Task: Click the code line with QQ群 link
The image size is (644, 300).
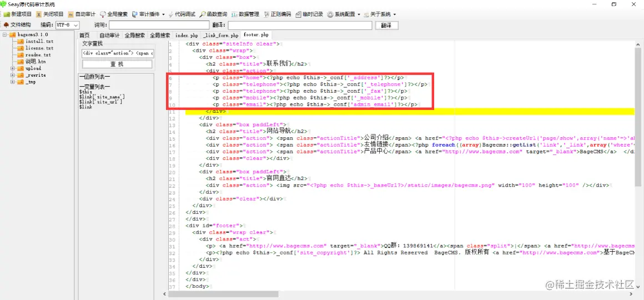Action: point(420,246)
